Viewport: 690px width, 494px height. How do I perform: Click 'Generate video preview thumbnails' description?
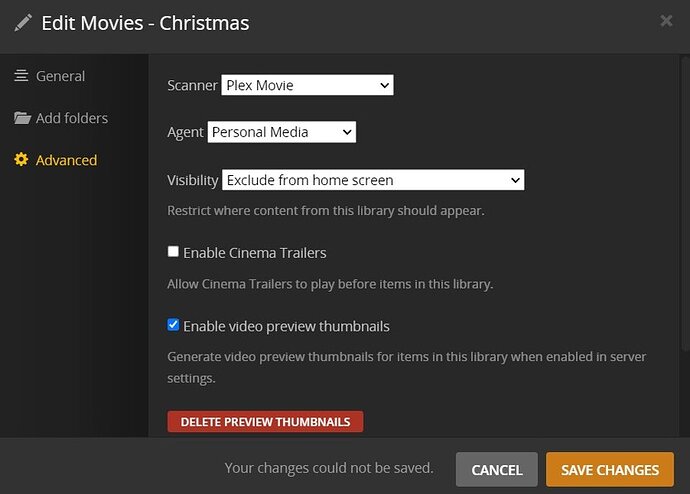click(x=407, y=367)
